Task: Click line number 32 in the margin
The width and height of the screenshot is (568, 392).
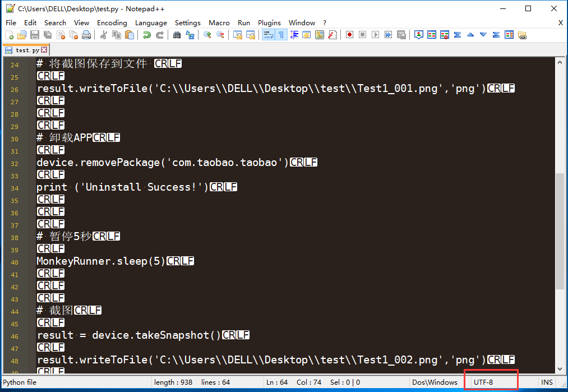Action: pos(15,163)
